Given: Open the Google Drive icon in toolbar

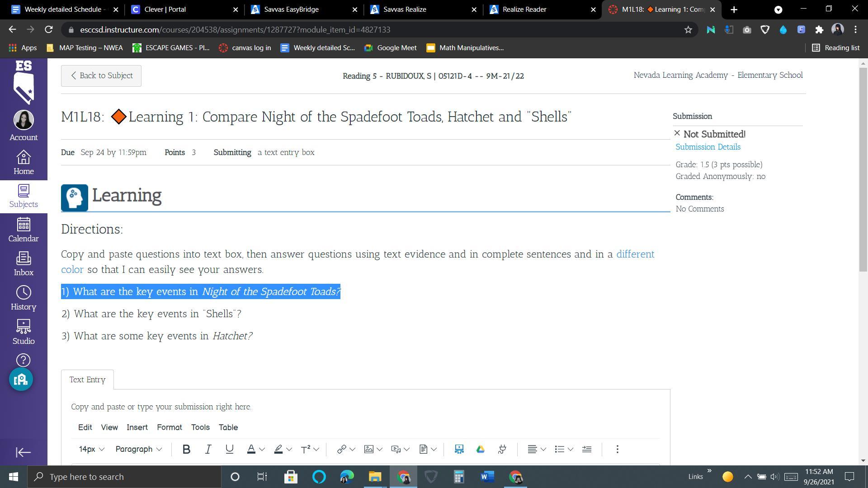Looking at the screenshot, I should [x=480, y=449].
